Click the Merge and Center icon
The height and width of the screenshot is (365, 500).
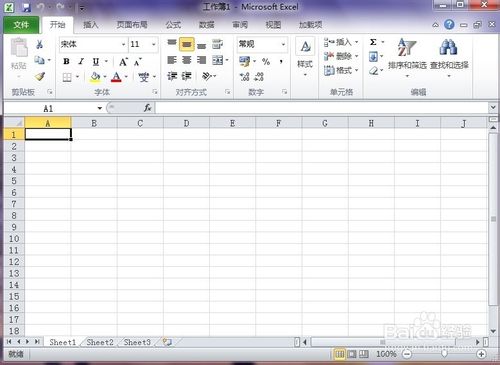[217, 60]
